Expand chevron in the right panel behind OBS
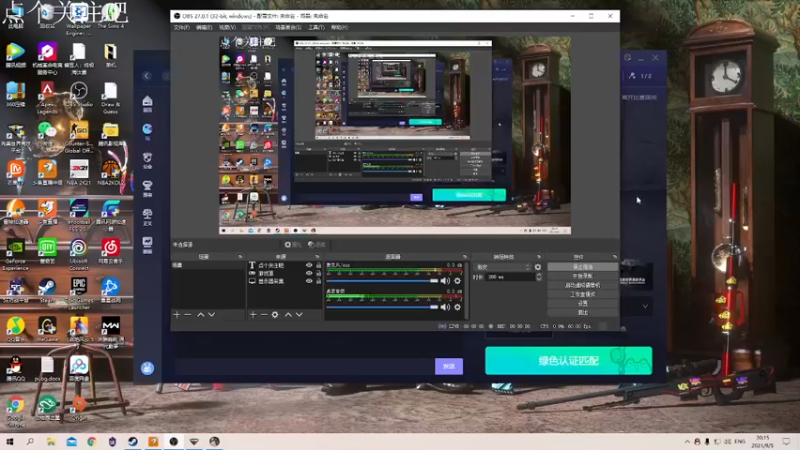This screenshot has width=800, height=450. (x=645, y=306)
